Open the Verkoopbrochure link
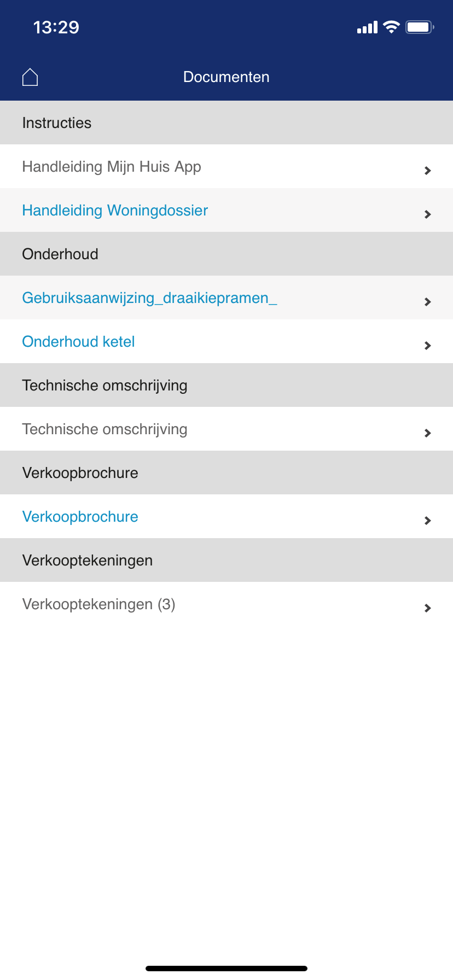The image size is (453, 980). coord(80,516)
